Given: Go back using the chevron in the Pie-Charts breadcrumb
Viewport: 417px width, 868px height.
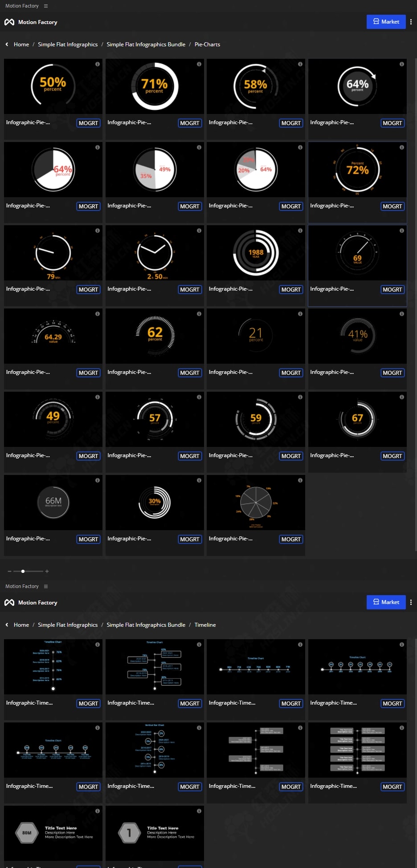Looking at the screenshot, I should (x=7, y=45).
